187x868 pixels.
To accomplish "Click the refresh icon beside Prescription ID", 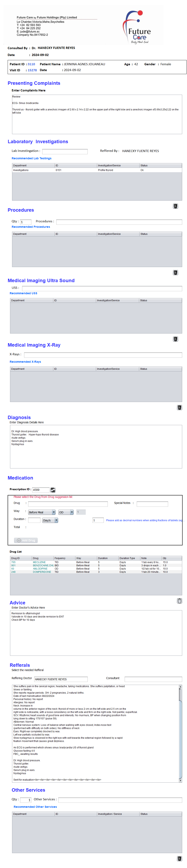I will pos(53,490).
